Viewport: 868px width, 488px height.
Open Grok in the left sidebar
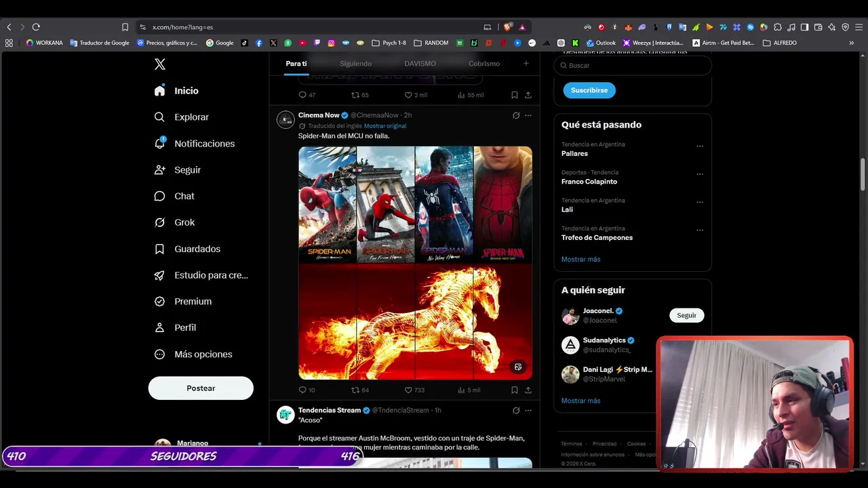pyautogui.click(x=174, y=222)
